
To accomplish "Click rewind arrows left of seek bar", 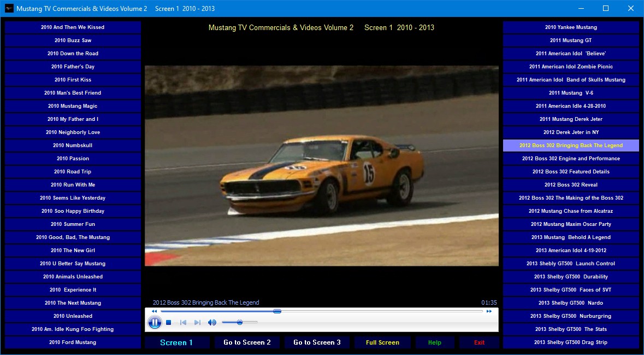I will point(155,311).
